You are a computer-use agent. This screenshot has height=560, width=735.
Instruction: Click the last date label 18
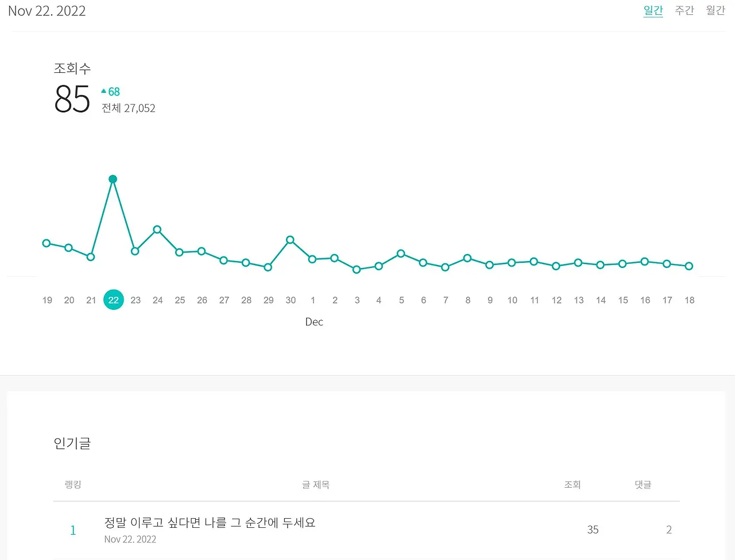(689, 300)
